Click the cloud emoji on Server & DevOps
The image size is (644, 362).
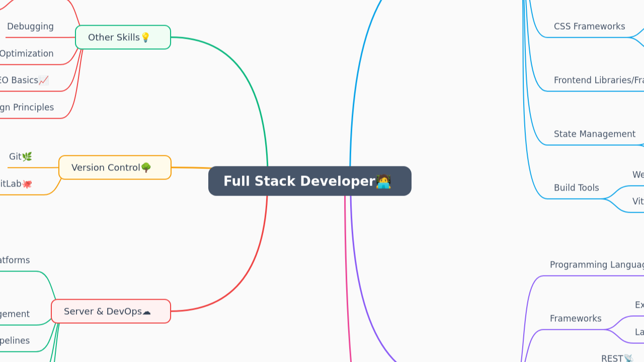pos(146,312)
